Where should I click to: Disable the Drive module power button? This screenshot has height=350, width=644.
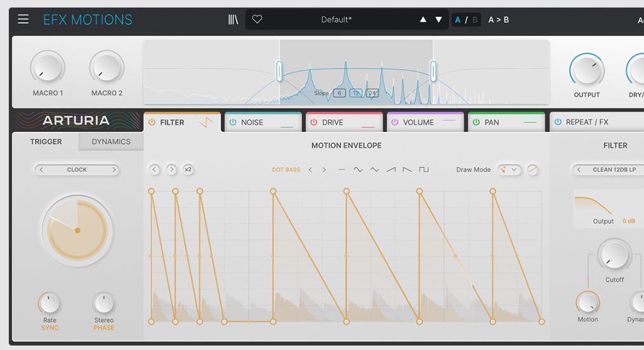point(314,122)
